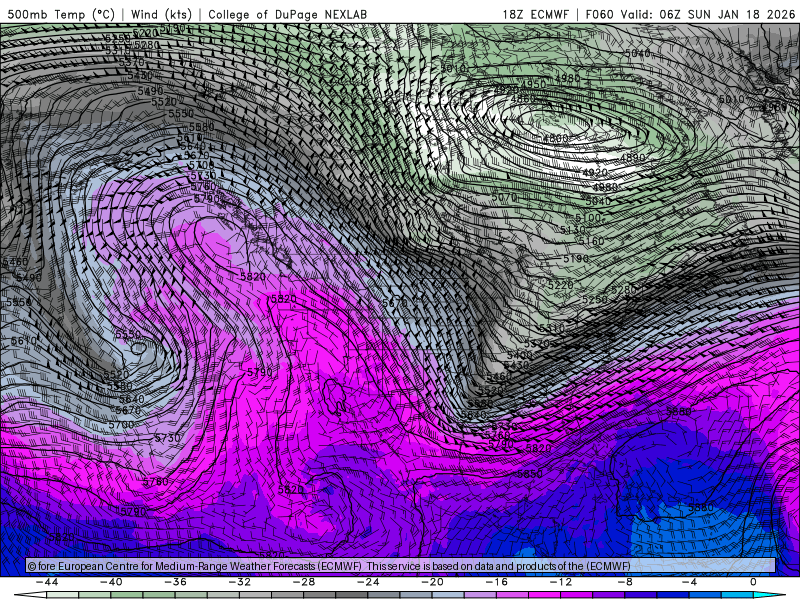Click the -40 colorbar scale label
Image resolution: width=800 pixels, height=600 pixels.
(111, 582)
